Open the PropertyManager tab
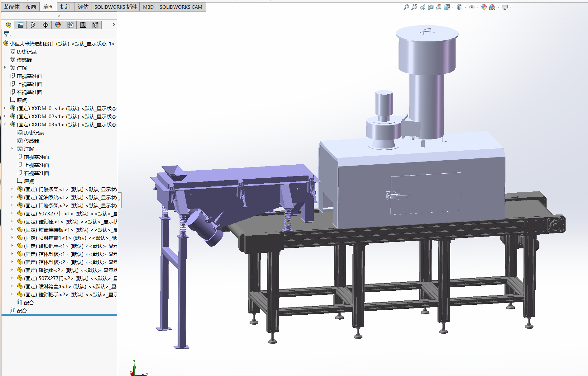This screenshot has height=376, width=588. (21, 25)
